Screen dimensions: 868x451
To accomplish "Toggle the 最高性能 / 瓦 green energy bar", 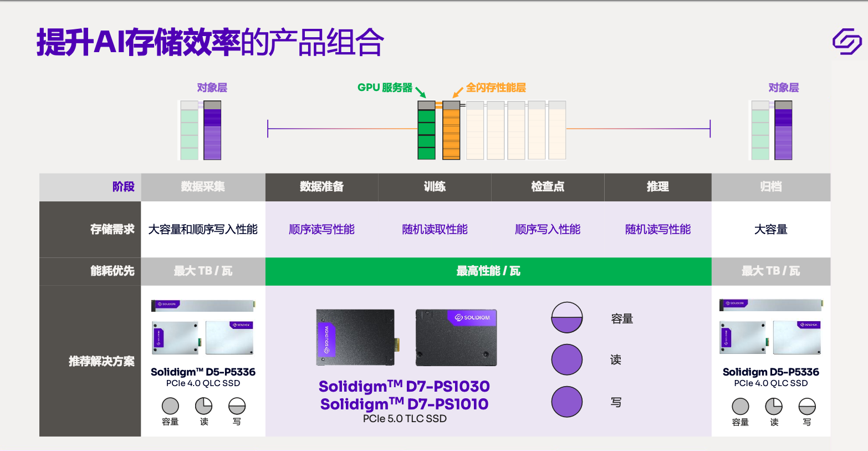I will click(x=488, y=271).
